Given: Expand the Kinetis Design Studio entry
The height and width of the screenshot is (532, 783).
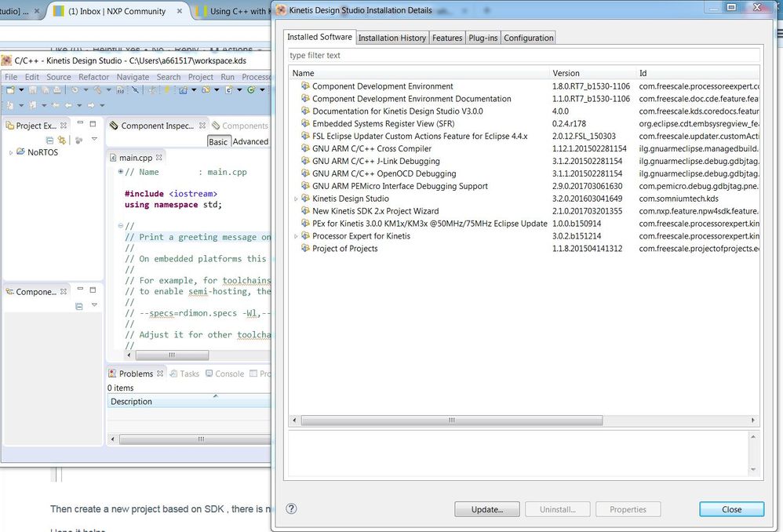Looking at the screenshot, I should point(296,199).
